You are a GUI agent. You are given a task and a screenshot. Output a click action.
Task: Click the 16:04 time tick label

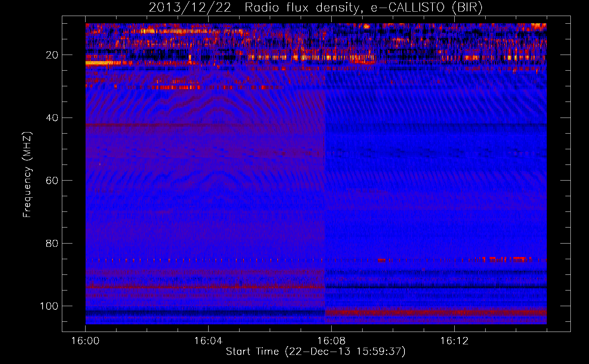[208, 341]
